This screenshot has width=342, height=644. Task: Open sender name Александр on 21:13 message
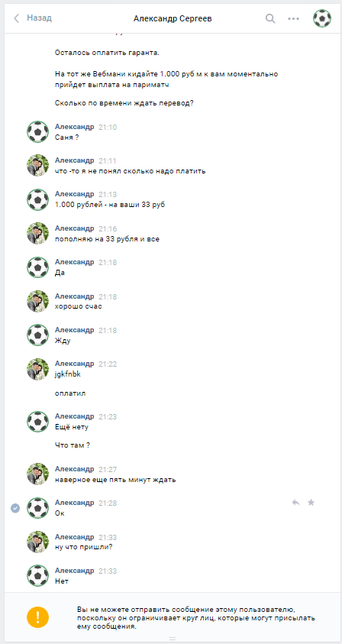click(74, 194)
